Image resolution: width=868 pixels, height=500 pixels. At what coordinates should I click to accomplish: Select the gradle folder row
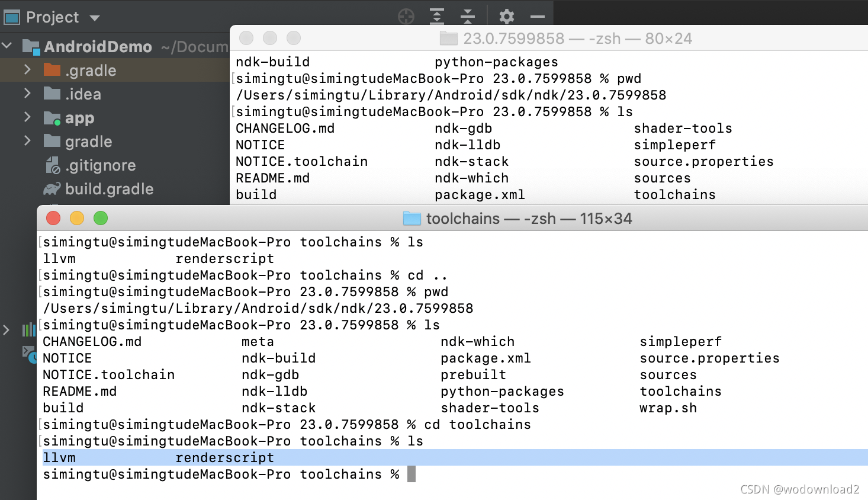click(x=115, y=142)
